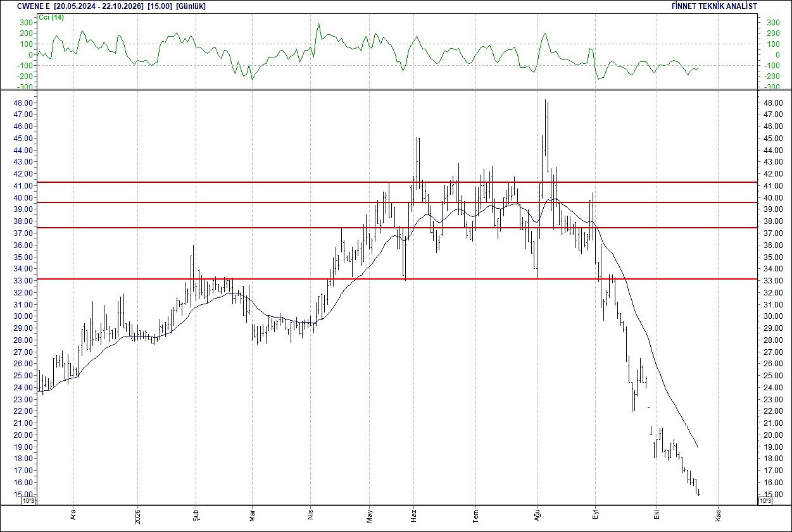Click the 10^3 scale label at bottom right
792x532 pixels.
(765, 501)
